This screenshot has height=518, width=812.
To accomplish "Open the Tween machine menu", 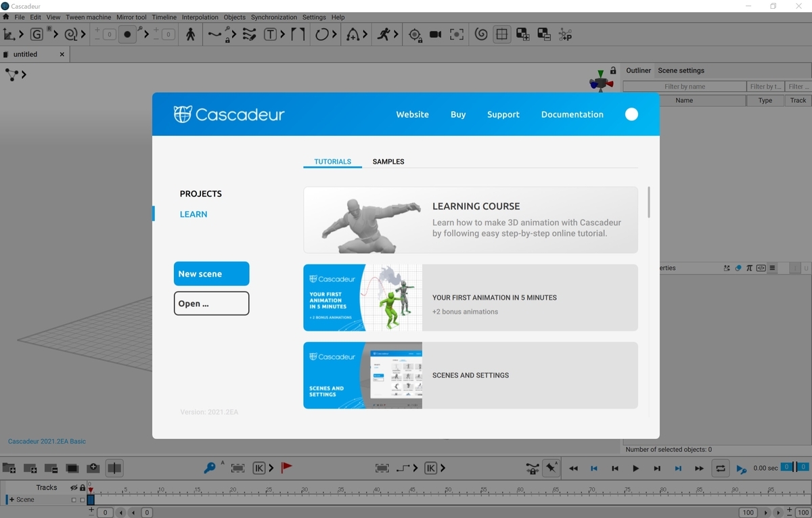I will pyautogui.click(x=89, y=17).
